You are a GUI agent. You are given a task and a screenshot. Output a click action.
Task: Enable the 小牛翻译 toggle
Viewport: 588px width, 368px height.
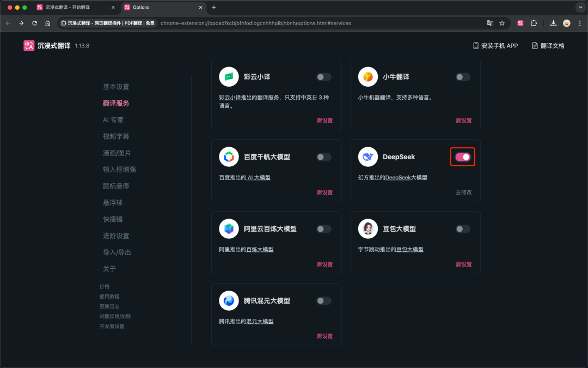tap(462, 77)
